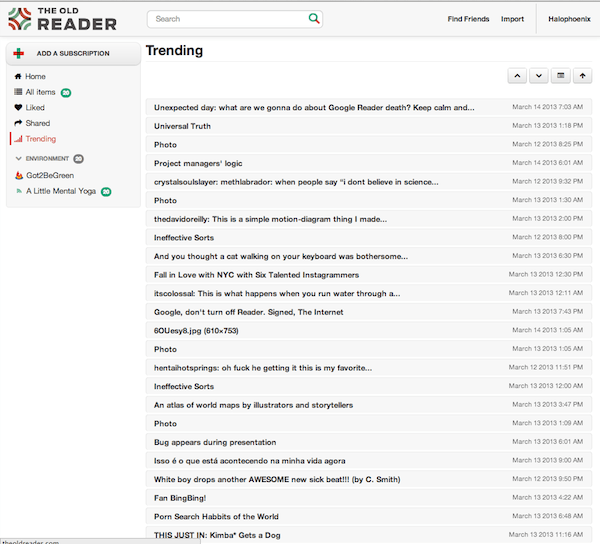
Task: Open the Halophoenix user menu
Action: [569, 19]
